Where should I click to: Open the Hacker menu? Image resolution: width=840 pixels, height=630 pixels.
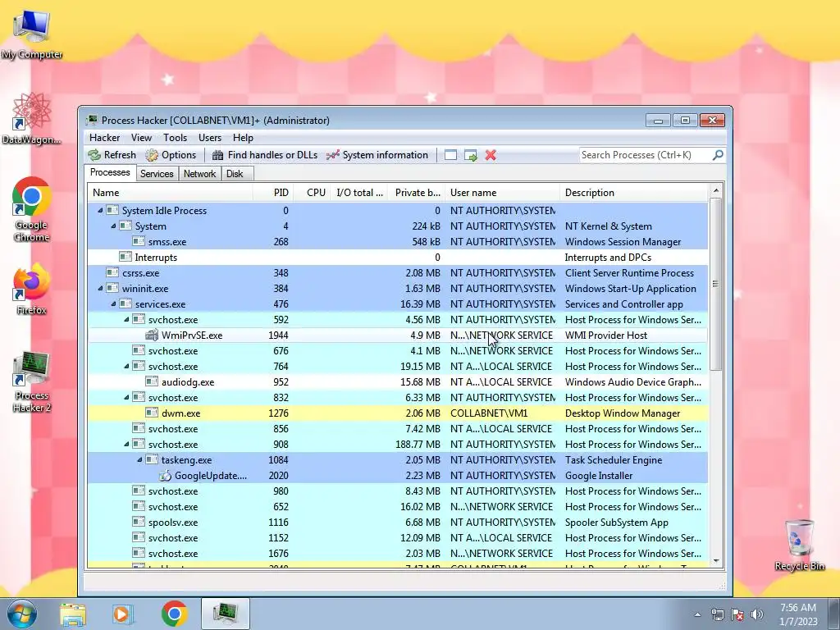[x=104, y=138]
